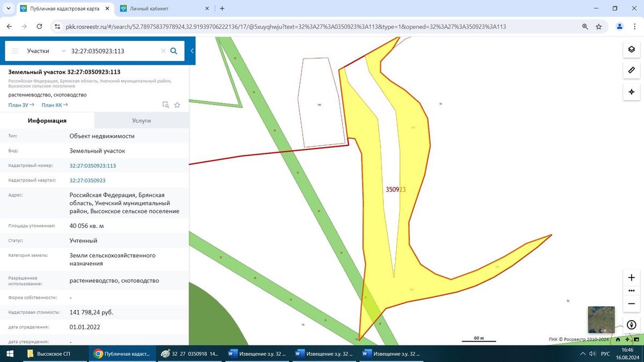Image resolution: width=644 pixels, height=362 pixels.
Task: Open the Chrome three-dot menu
Action: point(634,26)
